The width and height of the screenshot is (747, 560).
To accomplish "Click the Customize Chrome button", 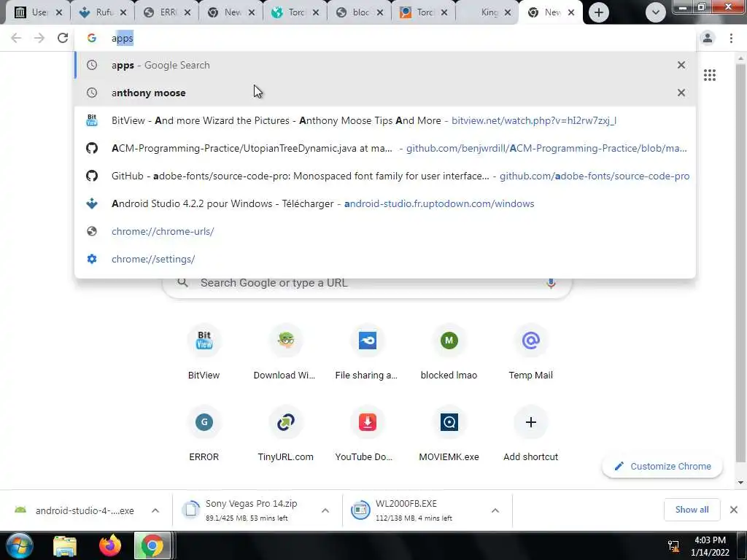I will point(662,466).
